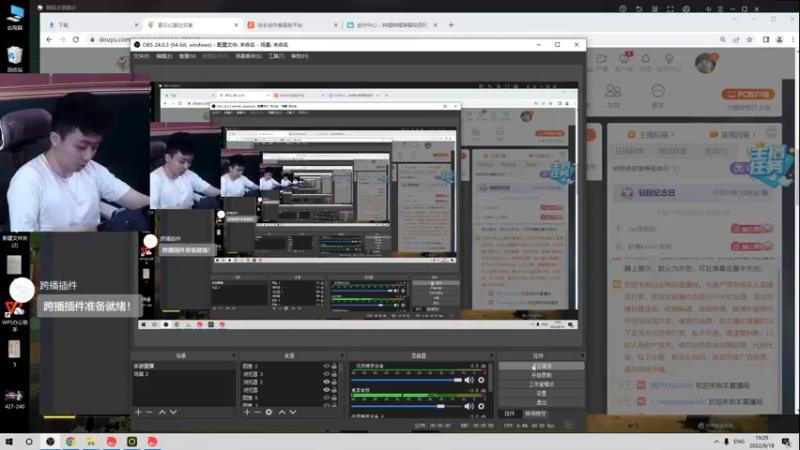
Task: Move selected source up in Sources panel
Action: 282,412
